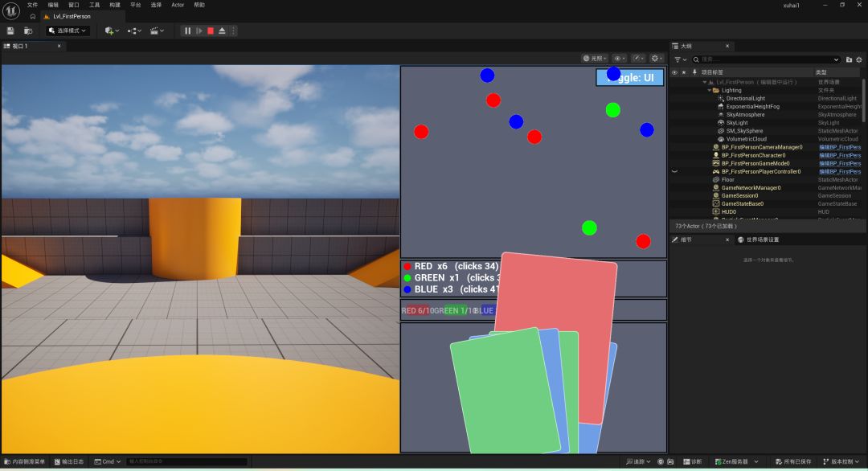The image size is (868, 471).
Task: Open the outliner filter dropdown
Action: tap(681, 59)
